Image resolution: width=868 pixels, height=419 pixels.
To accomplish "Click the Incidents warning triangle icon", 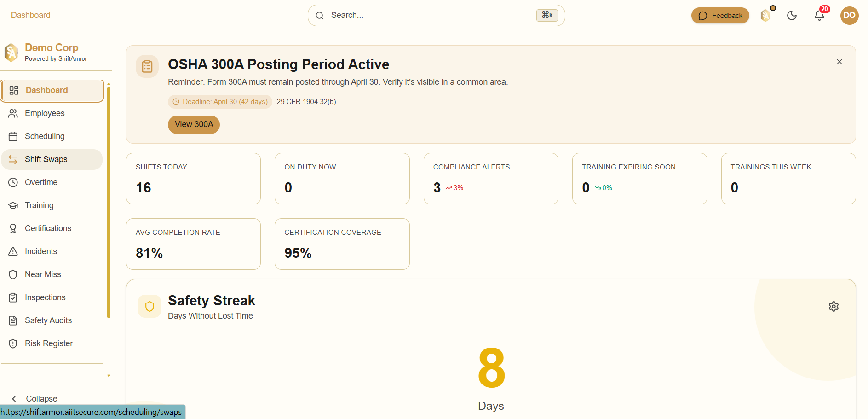I will pyautogui.click(x=13, y=251).
